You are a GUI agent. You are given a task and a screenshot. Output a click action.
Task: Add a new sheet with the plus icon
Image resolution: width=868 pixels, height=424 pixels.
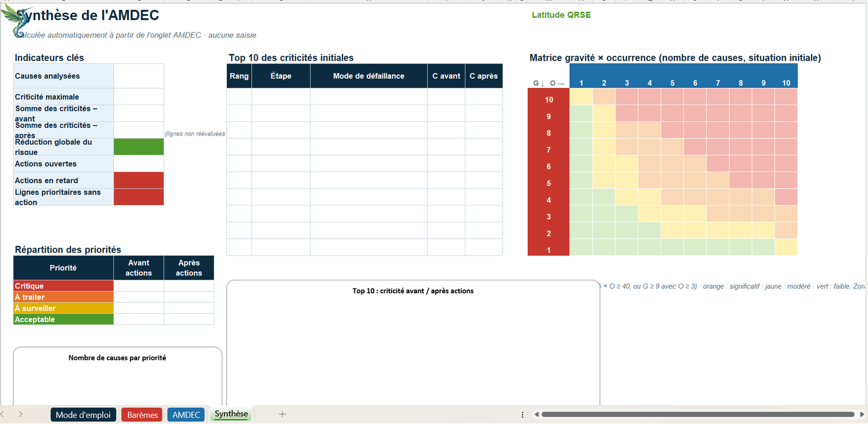(x=282, y=414)
